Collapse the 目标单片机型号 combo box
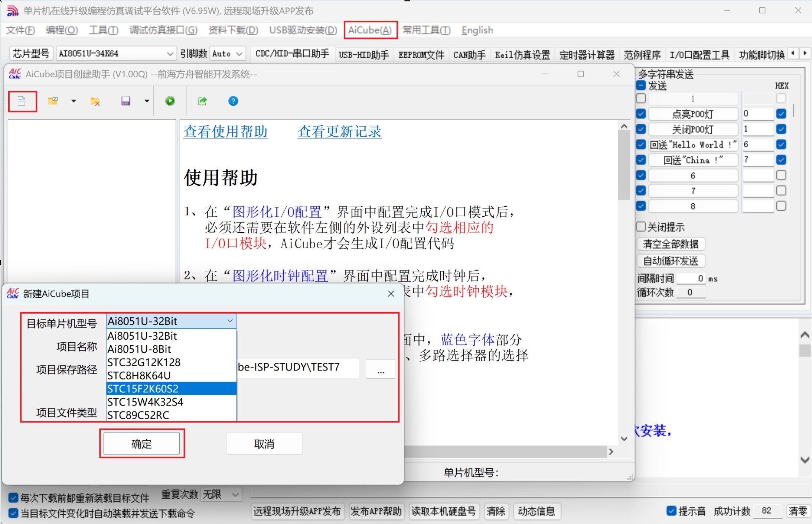812x524 pixels. point(230,321)
